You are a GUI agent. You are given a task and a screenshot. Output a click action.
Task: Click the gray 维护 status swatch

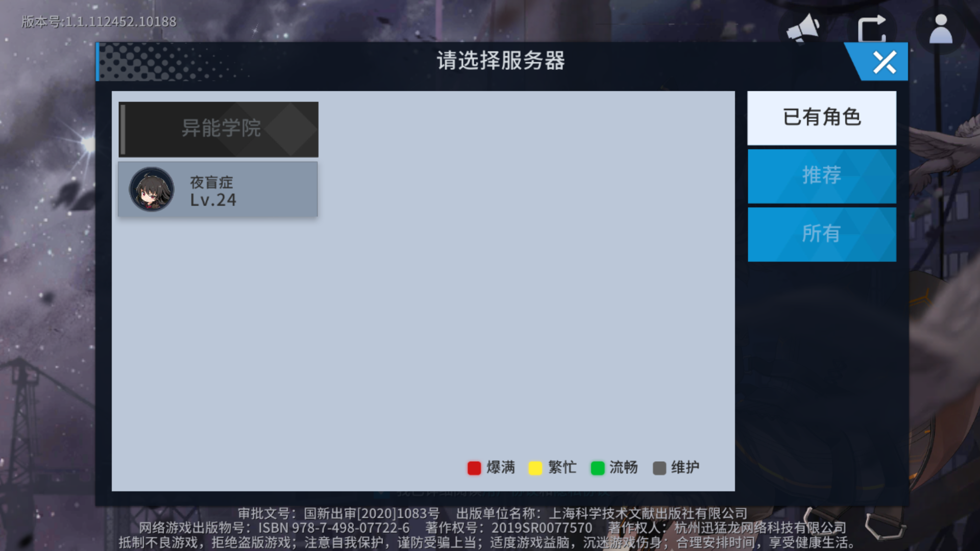(659, 468)
